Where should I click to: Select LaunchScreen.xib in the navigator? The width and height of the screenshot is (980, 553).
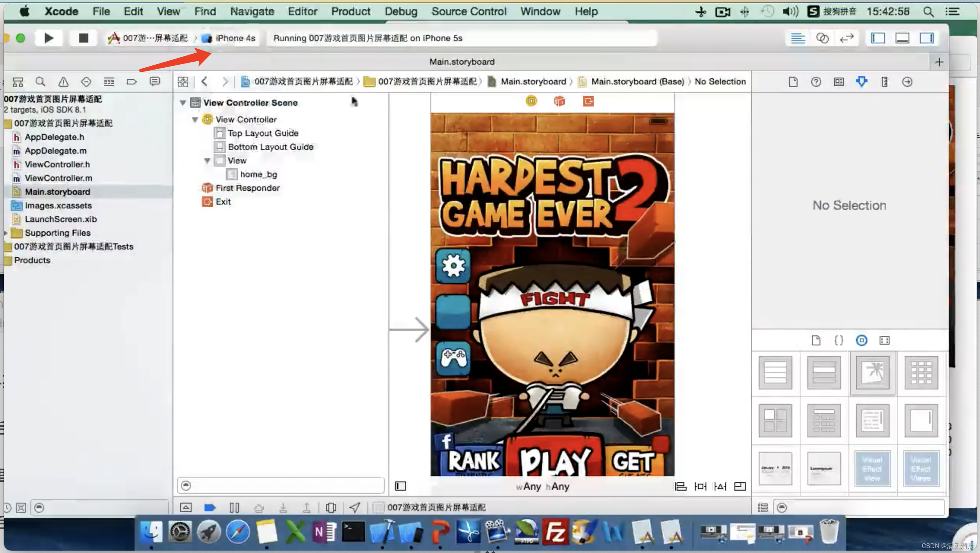point(60,219)
